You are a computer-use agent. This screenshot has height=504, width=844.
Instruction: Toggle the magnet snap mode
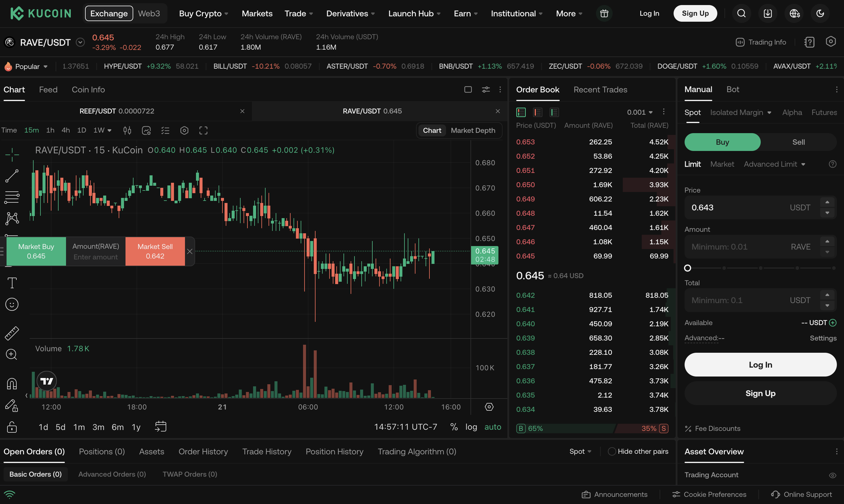12,384
